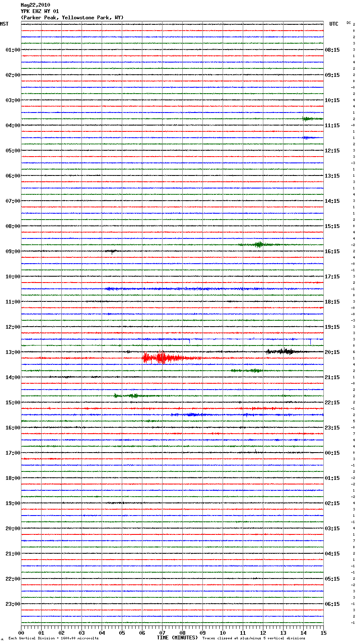Click the 10:15 UTC time label
Viewport: 357px width, 644px height.
pos(332,100)
